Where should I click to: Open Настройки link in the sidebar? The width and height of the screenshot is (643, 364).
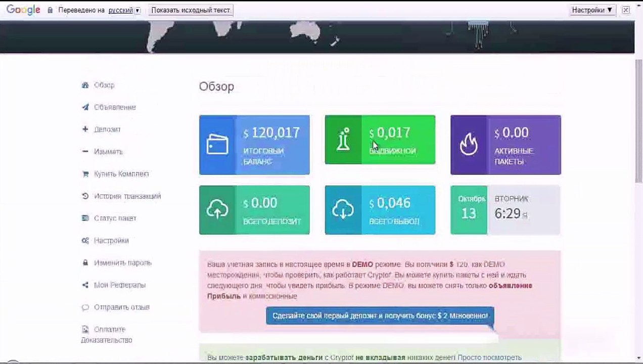pyautogui.click(x=111, y=241)
